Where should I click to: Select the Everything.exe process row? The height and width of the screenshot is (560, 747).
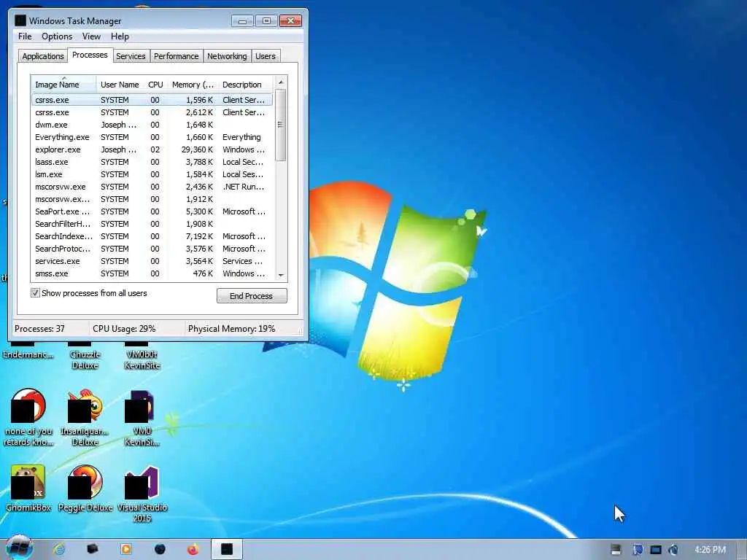click(x=152, y=137)
